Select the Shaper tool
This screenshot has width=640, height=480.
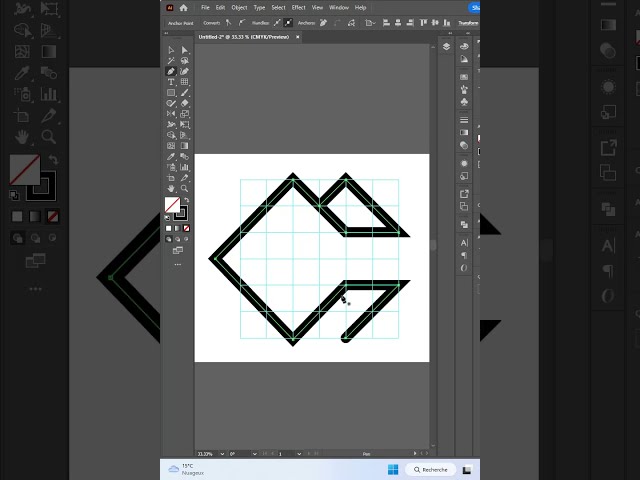coord(171,103)
